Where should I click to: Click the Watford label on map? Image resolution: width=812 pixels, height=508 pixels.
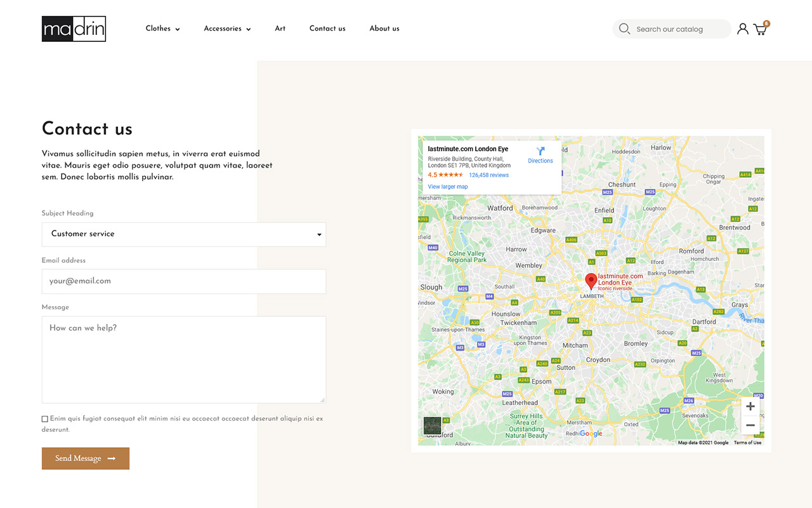[x=500, y=208]
